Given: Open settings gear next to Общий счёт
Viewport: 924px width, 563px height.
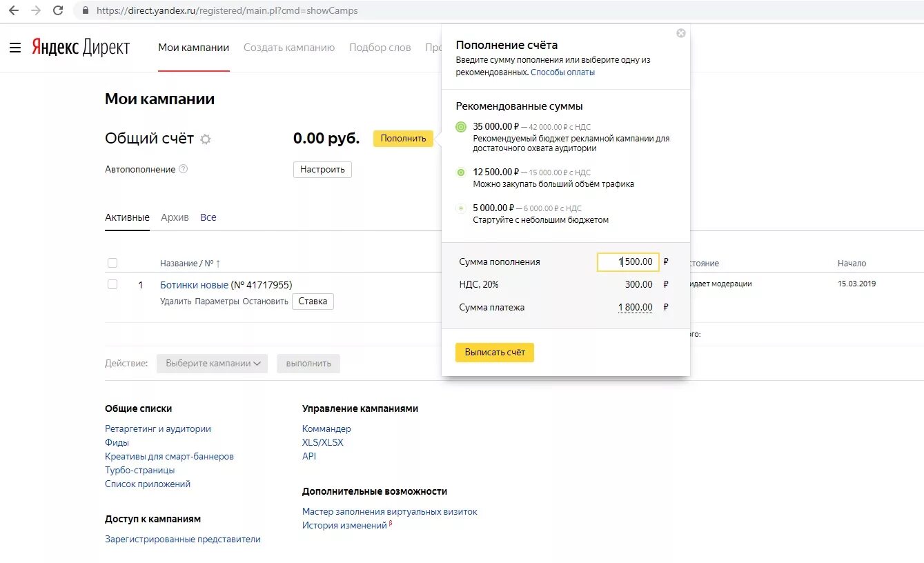Looking at the screenshot, I should (x=205, y=139).
